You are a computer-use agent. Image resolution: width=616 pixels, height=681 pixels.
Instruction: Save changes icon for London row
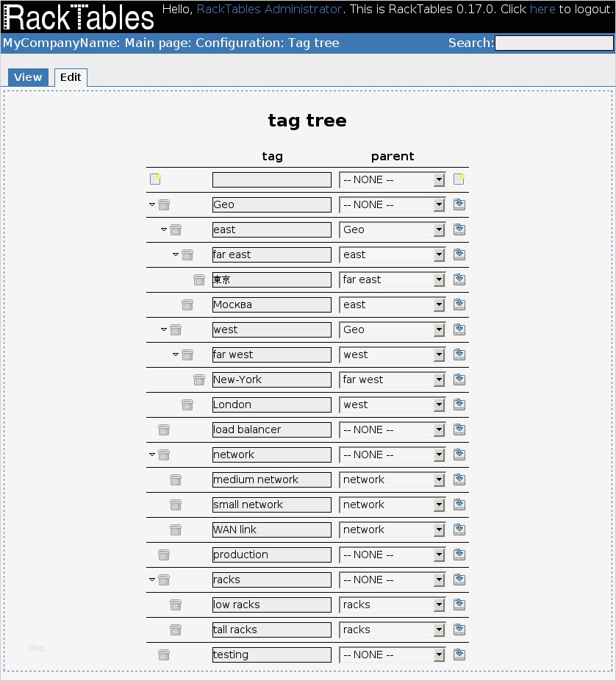459,404
